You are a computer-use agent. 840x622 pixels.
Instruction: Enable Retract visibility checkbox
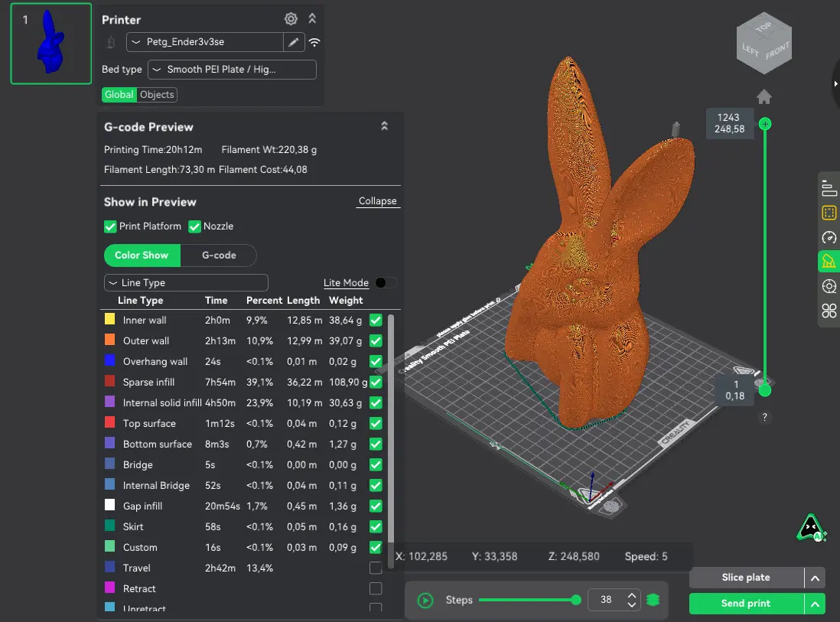(x=376, y=589)
